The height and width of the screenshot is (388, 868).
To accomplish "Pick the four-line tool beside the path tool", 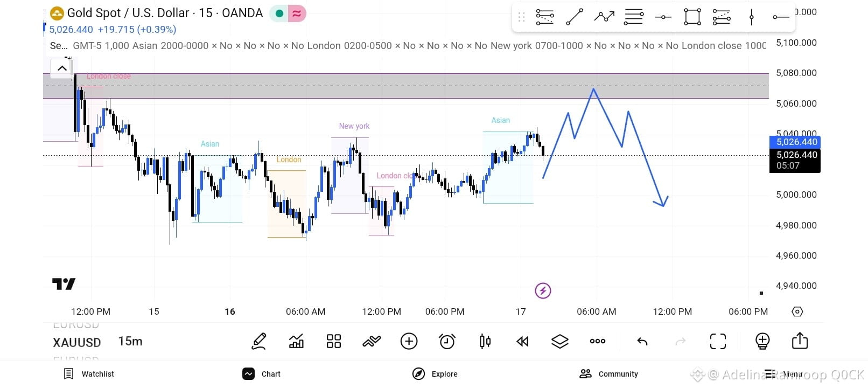I will (x=634, y=17).
